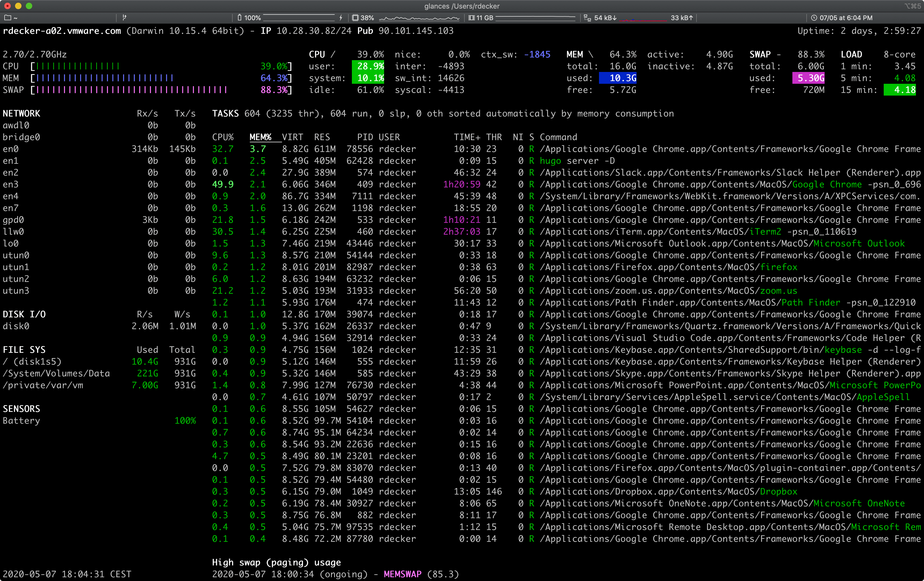The width and height of the screenshot is (924, 581).
Task: Click the public IP 90.101.145.103
Action: click(x=416, y=31)
